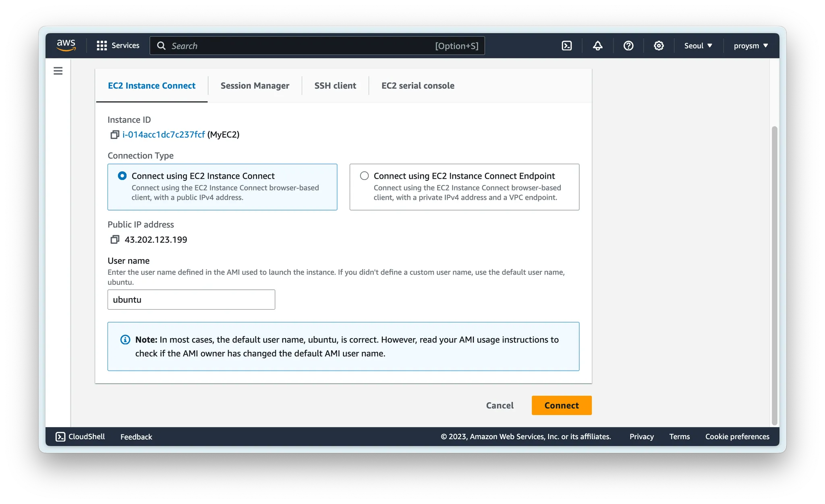Click the AWS logo home icon
Image resolution: width=825 pixels, height=504 pixels.
pyautogui.click(x=66, y=45)
